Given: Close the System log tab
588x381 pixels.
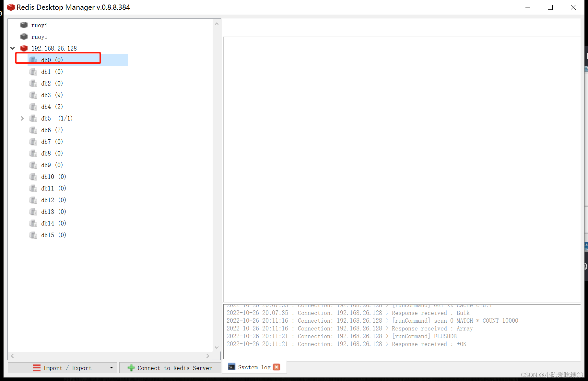Looking at the screenshot, I should (276, 367).
